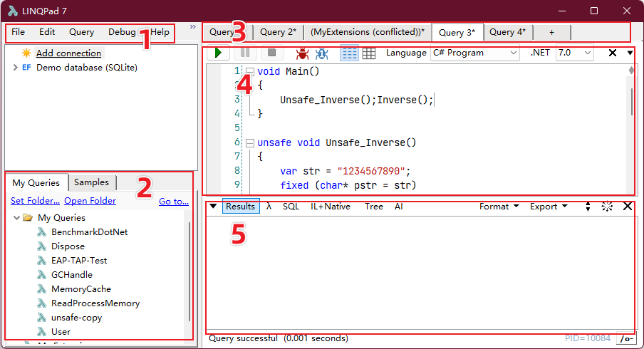The height and width of the screenshot is (349, 644).
Task: Run the query with the green play button
Action: click(218, 53)
